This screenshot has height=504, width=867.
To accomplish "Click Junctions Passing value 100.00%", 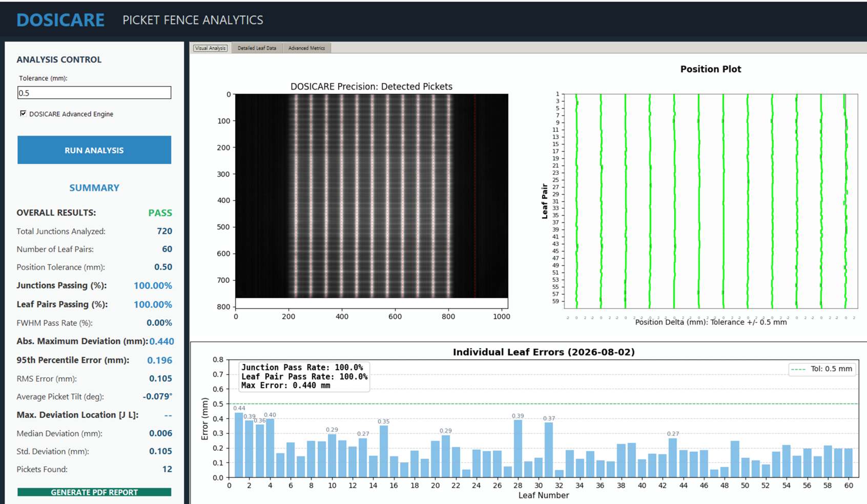I will click(x=153, y=285).
